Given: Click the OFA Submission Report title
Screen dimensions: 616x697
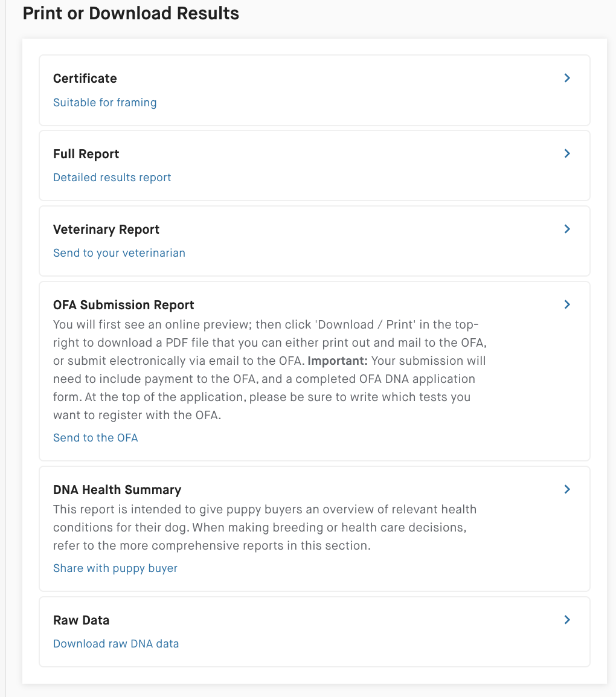Looking at the screenshot, I should [x=124, y=305].
